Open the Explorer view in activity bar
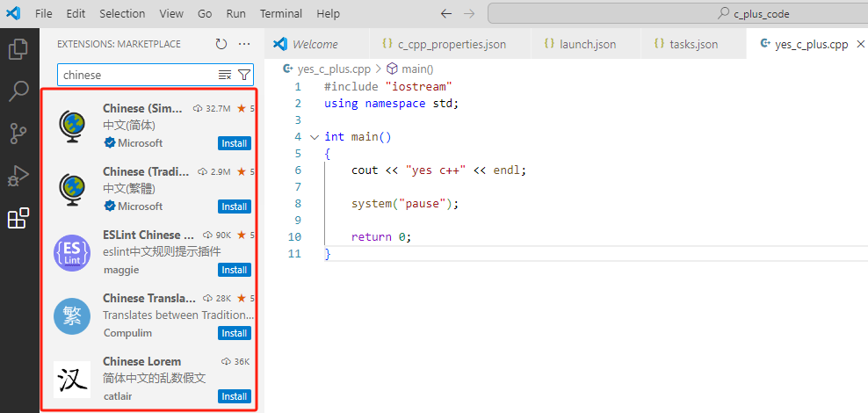This screenshot has width=868, height=413. pyautogui.click(x=18, y=48)
